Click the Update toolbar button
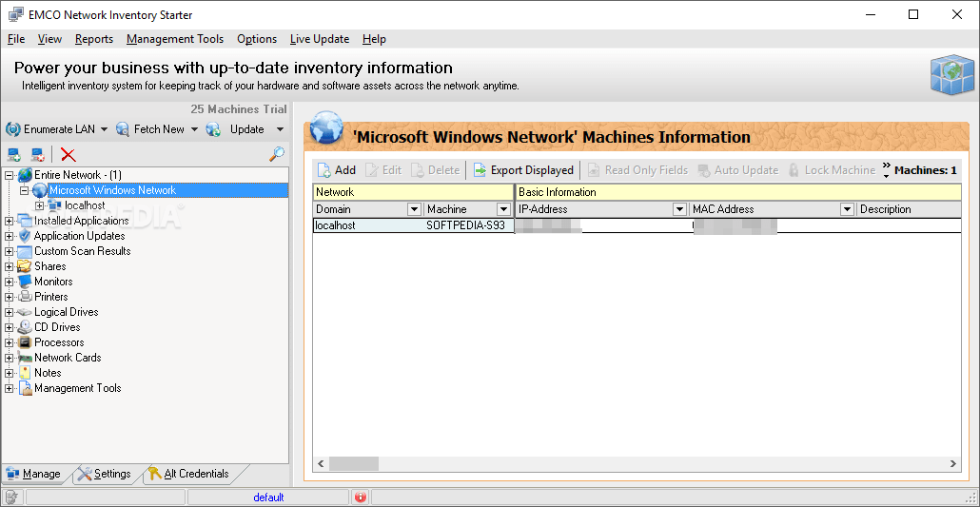This screenshot has height=507, width=980. click(x=236, y=129)
